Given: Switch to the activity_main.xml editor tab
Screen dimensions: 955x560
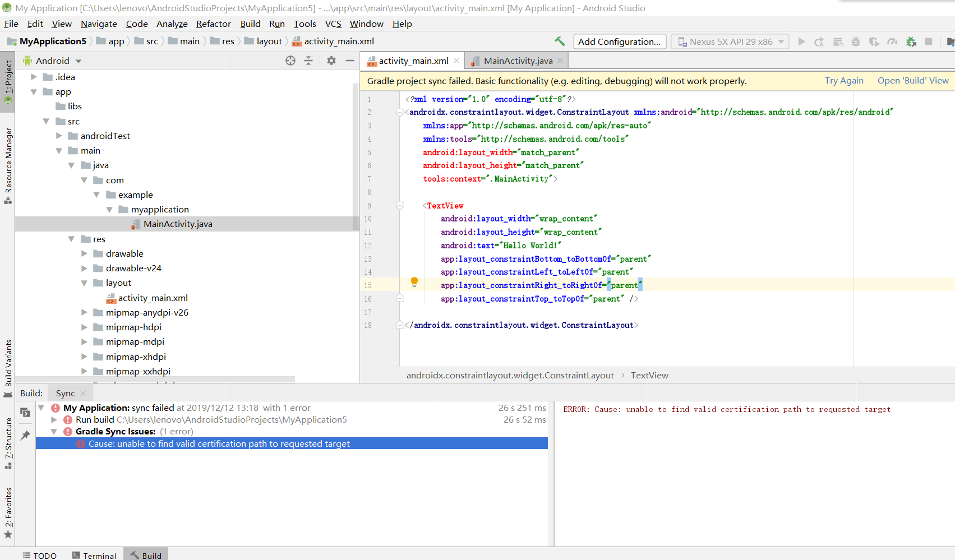Looking at the screenshot, I should 413,61.
